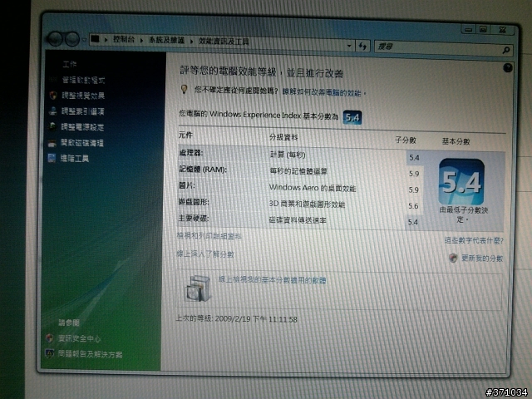Click the Back navigation arrow button
The image size is (532, 399).
[55, 39]
